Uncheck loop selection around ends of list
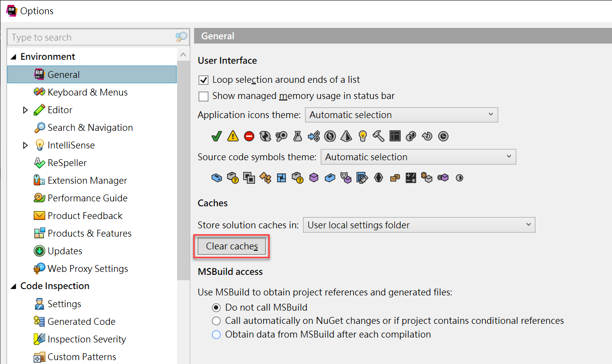 click(x=204, y=79)
